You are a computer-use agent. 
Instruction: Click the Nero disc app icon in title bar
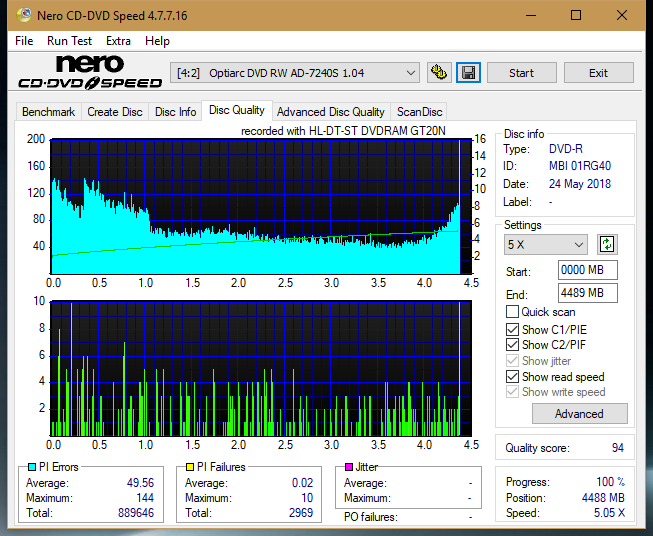[24, 15]
